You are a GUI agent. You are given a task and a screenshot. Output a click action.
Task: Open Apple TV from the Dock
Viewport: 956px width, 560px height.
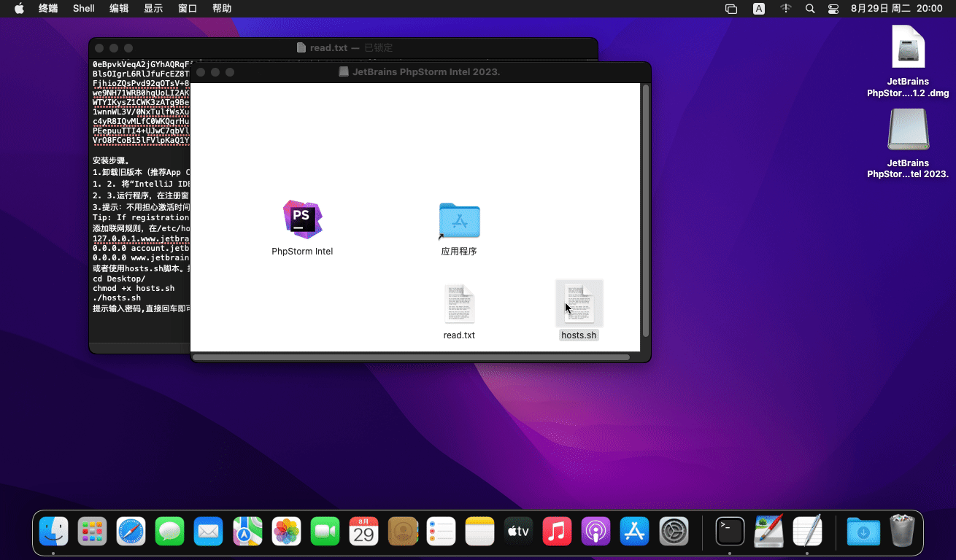point(518,532)
